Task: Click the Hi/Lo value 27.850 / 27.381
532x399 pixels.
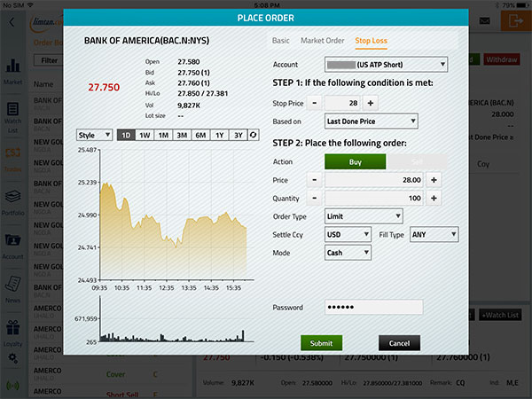Action: coord(203,94)
